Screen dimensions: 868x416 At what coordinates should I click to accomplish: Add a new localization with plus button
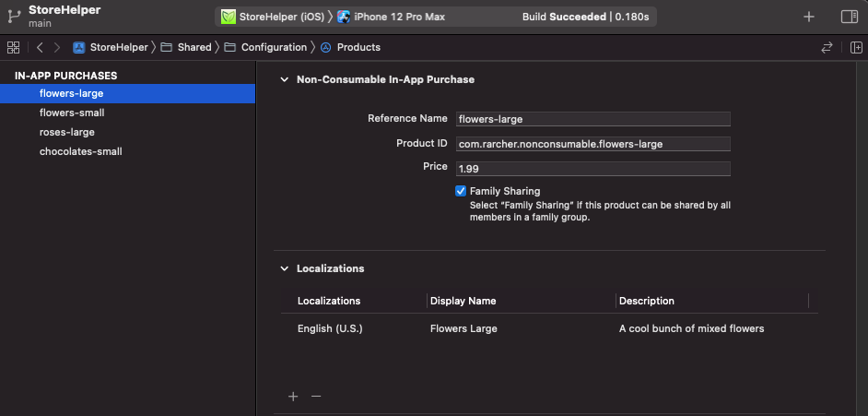(x=293, y=397)
